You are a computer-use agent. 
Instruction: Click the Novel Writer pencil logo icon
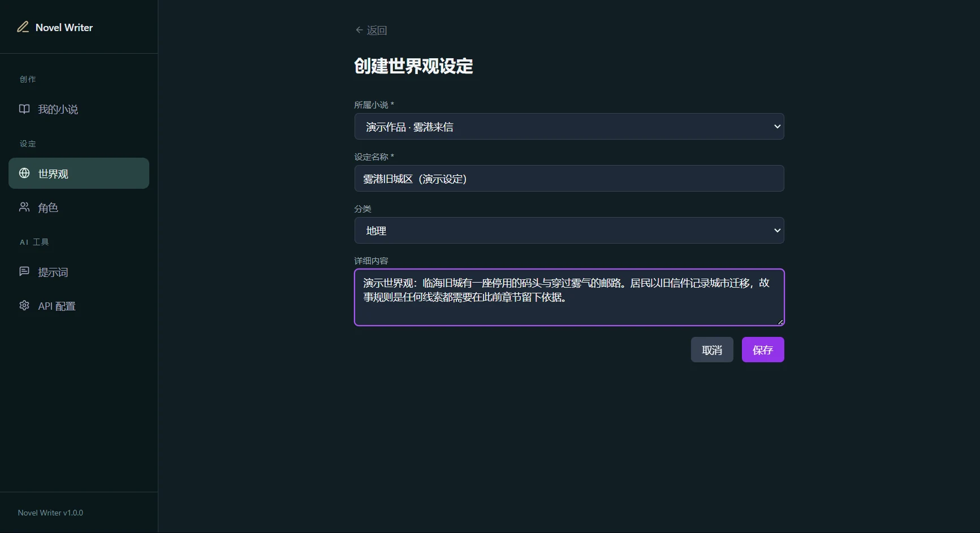[23, 27]
